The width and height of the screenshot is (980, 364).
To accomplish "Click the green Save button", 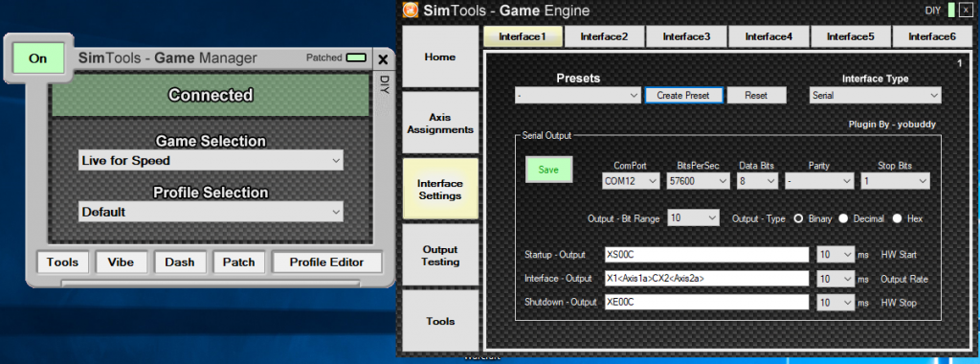I will [548, 170].
